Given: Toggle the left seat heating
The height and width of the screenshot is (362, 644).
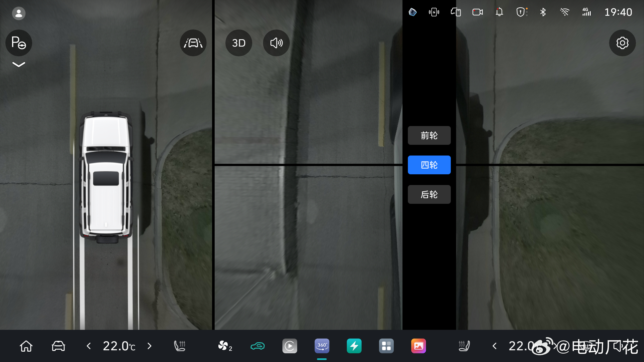Looking at the screenshot, I should [x=180, y=346].
